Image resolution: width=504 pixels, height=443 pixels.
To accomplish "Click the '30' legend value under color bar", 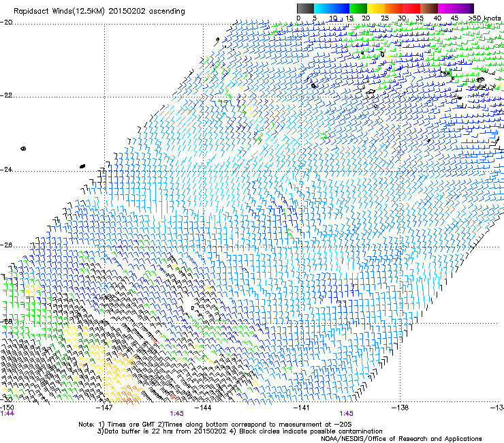I will point(402,18).
